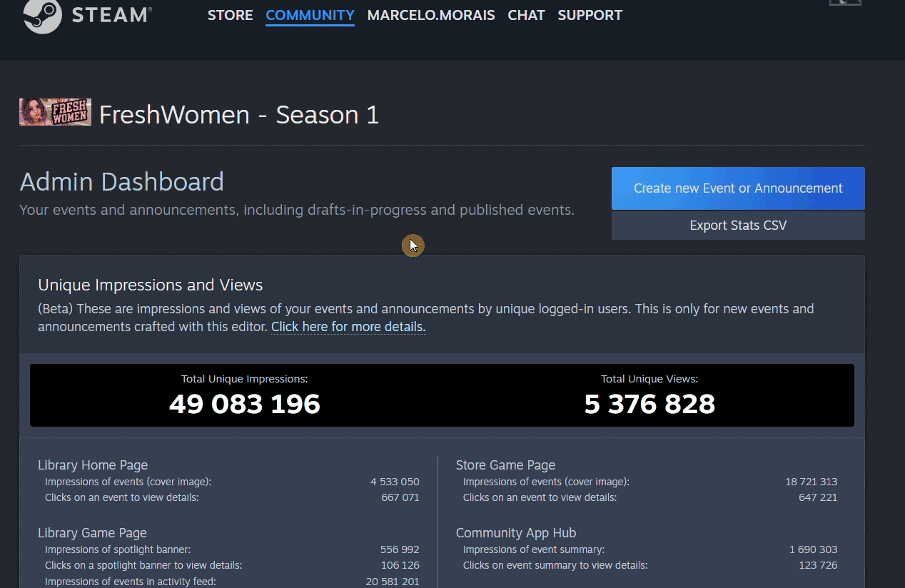Screen dimensions: 905x588
Task: Select the Unique Impressions and Views heading
Action: click(151, 285)
